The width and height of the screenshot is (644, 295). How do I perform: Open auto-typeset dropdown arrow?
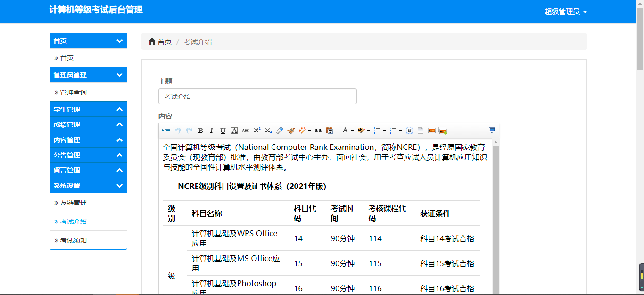[309, 131]
